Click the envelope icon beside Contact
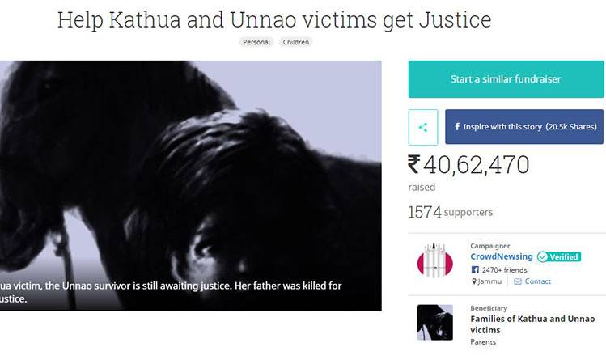 coord(518,281)
